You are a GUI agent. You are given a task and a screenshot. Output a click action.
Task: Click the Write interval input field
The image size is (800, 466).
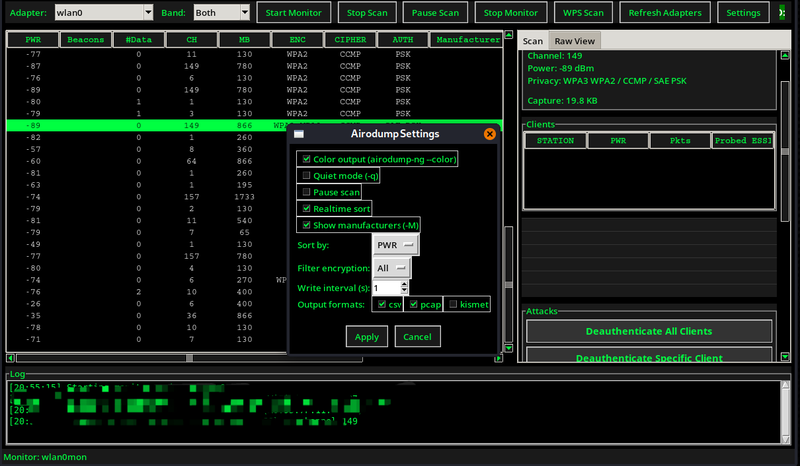tap(387, 288)
